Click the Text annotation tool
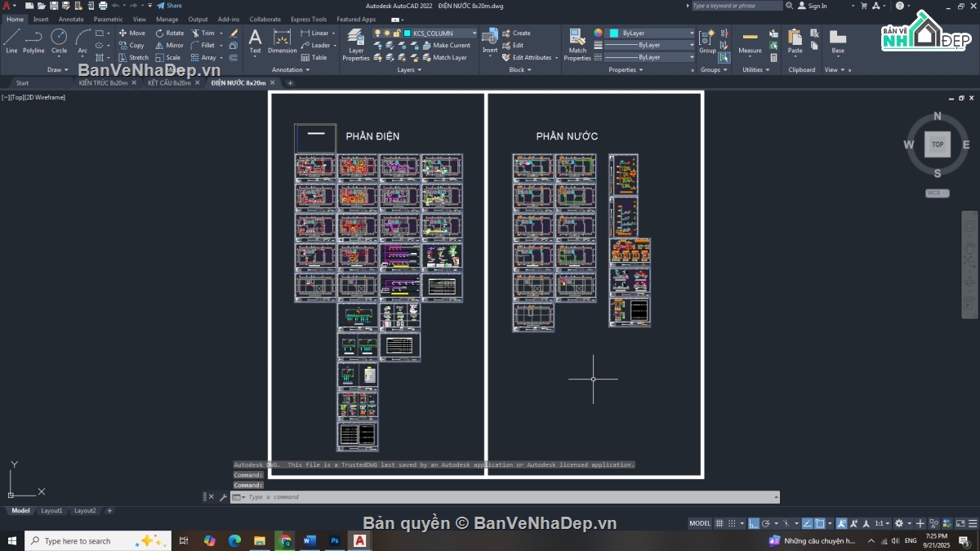Image resolution: width=980 pixels, height=551 pixels. tap(255, 41)
